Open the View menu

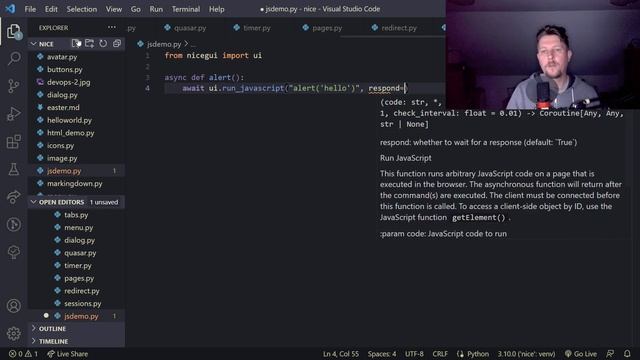(113, 9)
